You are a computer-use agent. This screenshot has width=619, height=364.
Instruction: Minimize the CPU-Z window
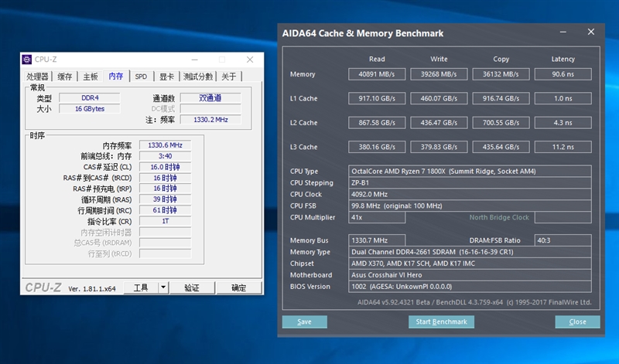coord(195,60)
